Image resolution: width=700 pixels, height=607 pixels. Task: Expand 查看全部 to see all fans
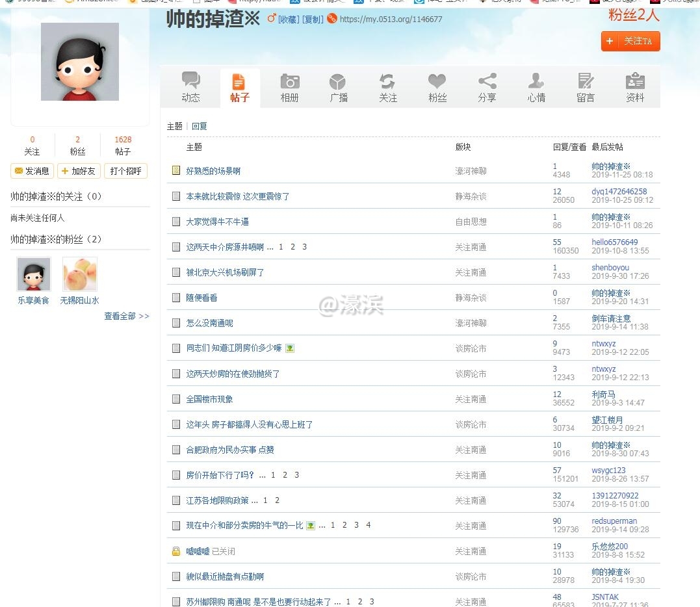121,316
